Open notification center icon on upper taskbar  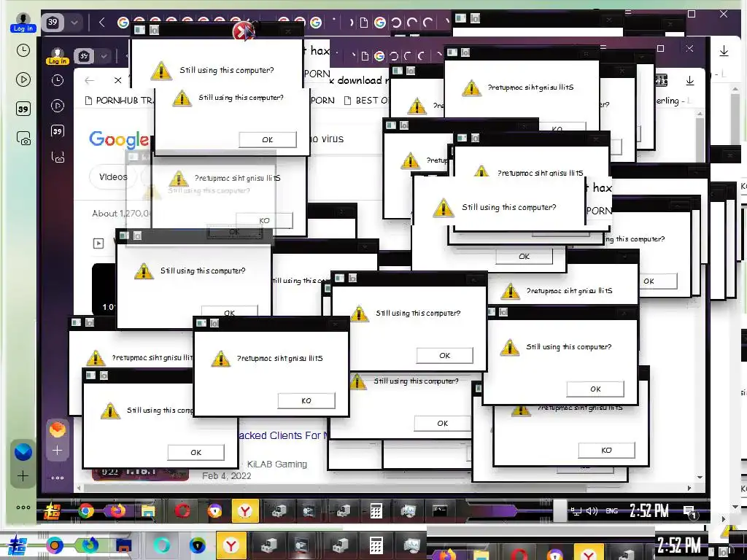tap(689, 512)
